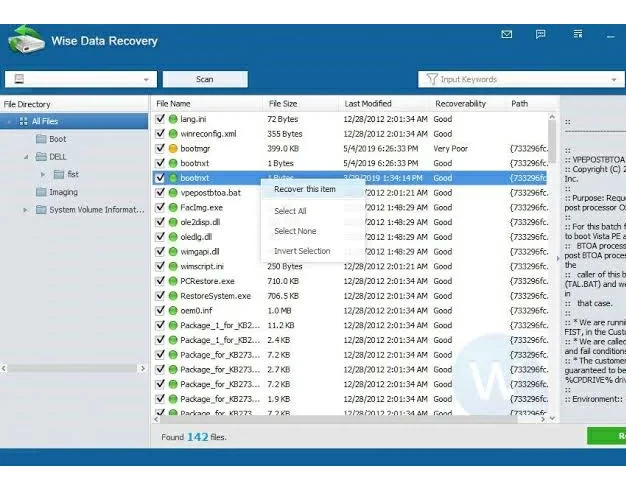Uncheck the winreconfig.xml checkbox
This screenshot has height=490, width=626.
point(160,133)
